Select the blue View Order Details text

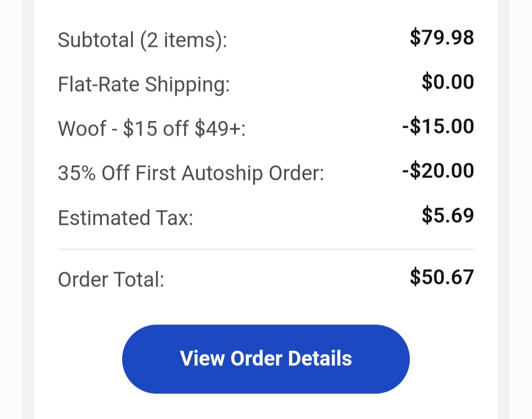266,359
